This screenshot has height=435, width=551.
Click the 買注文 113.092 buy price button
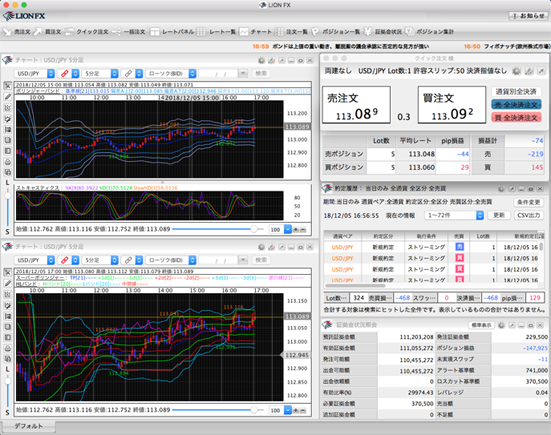point(452,105)
